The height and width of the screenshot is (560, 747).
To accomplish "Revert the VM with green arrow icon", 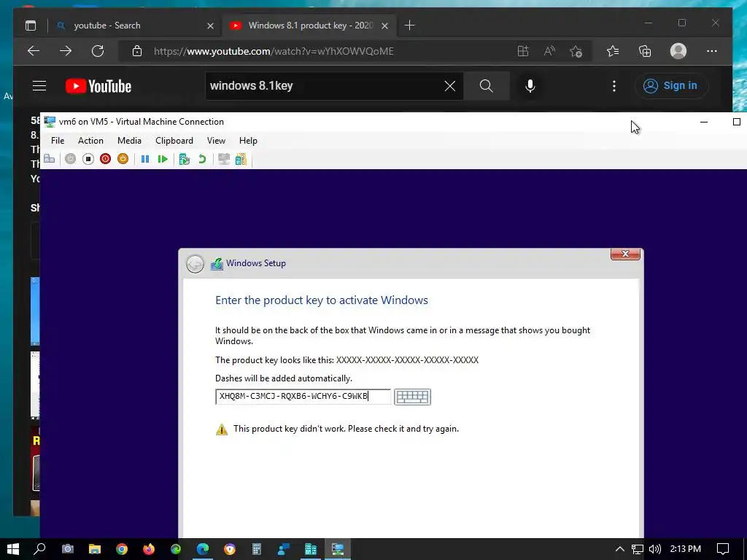I will click(x=202, y=159).
